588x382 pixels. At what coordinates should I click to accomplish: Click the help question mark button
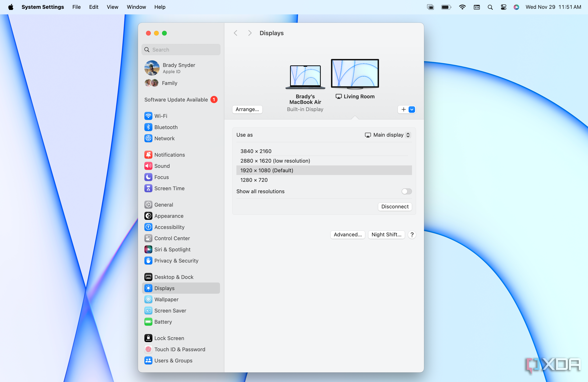(412, 235)
